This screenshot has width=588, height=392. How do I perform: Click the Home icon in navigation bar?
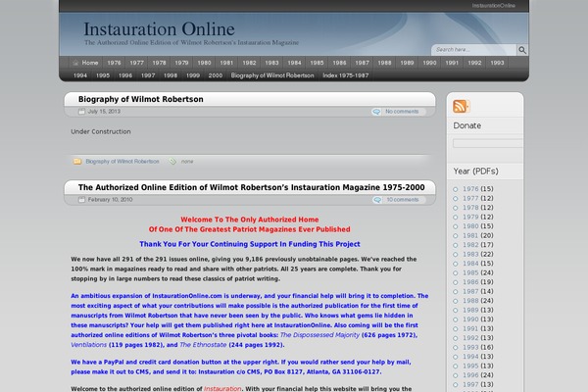75,63
